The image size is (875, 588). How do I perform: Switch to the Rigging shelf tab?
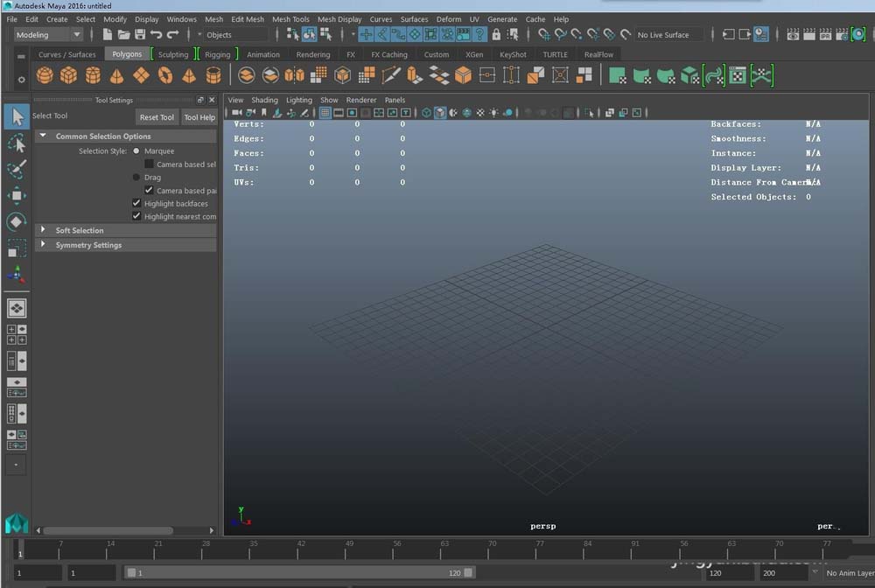click(x=217, y=54)
